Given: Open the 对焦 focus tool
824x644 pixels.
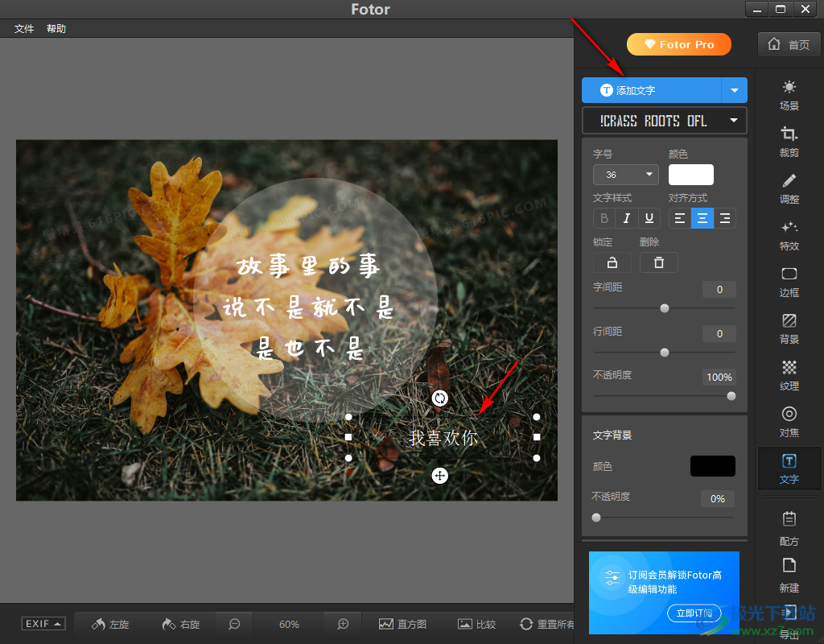Looking at the screenshot, I should click(789, 421).
